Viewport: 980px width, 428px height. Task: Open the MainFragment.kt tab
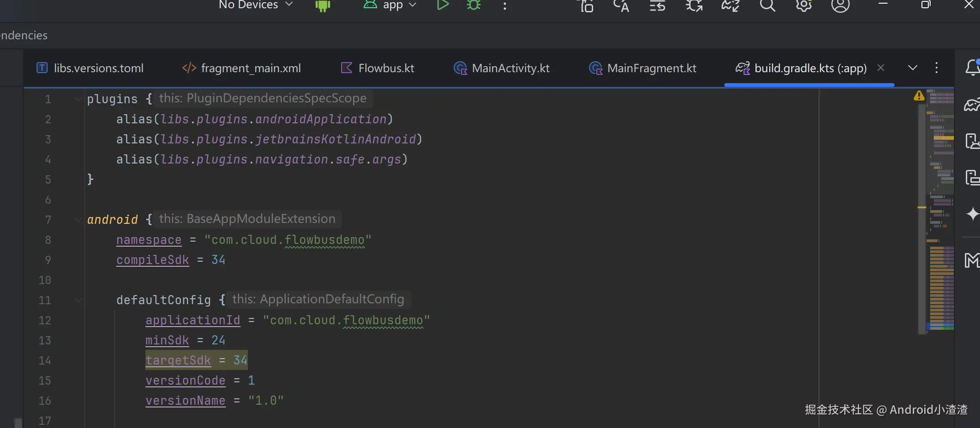pyautogui.click(x=643, y=68)
